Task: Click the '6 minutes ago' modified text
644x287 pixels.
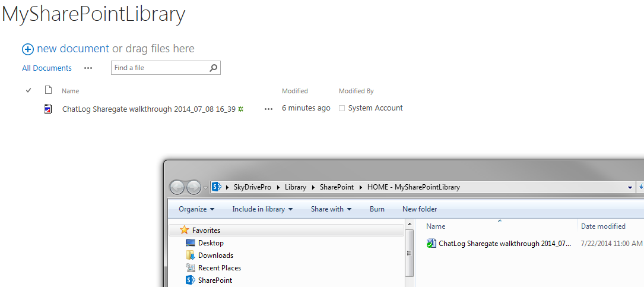Action: (x=306, y=108)
